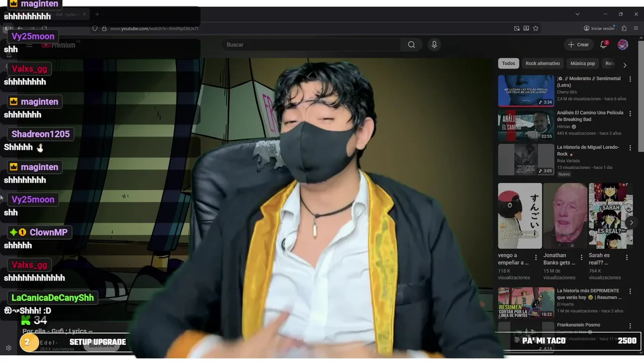Click chat username 'Shadreon1205'
This screenshot has width=644, height=362.
click(x=40, y=134)
